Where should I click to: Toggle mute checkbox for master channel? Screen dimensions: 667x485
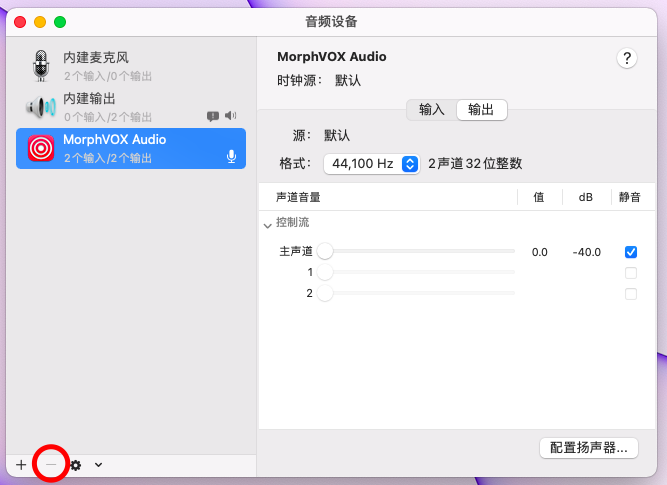[x=630, y=252]
